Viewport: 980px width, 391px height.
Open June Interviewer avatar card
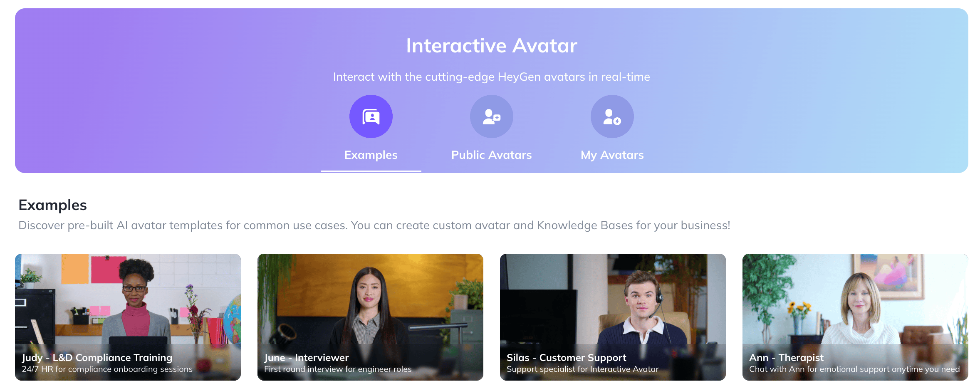(x=370, y=317)
